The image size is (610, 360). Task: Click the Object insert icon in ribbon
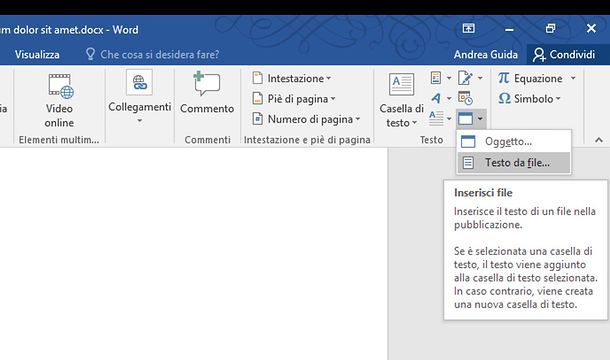click(465, 118)
